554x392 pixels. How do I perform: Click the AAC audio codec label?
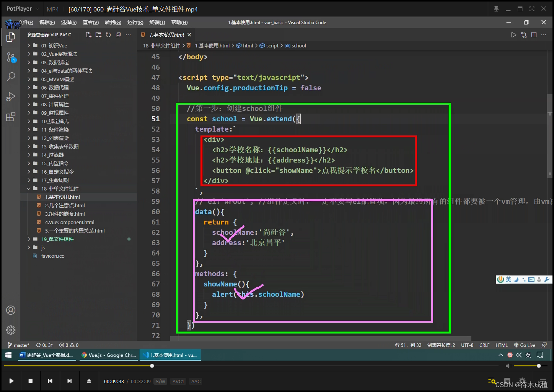click(196, 381)
